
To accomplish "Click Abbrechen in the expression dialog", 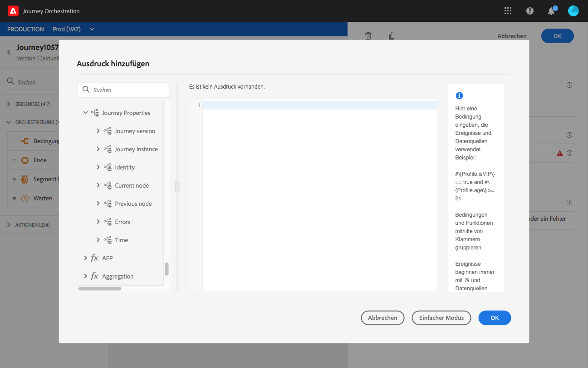I will coord(382,318).
